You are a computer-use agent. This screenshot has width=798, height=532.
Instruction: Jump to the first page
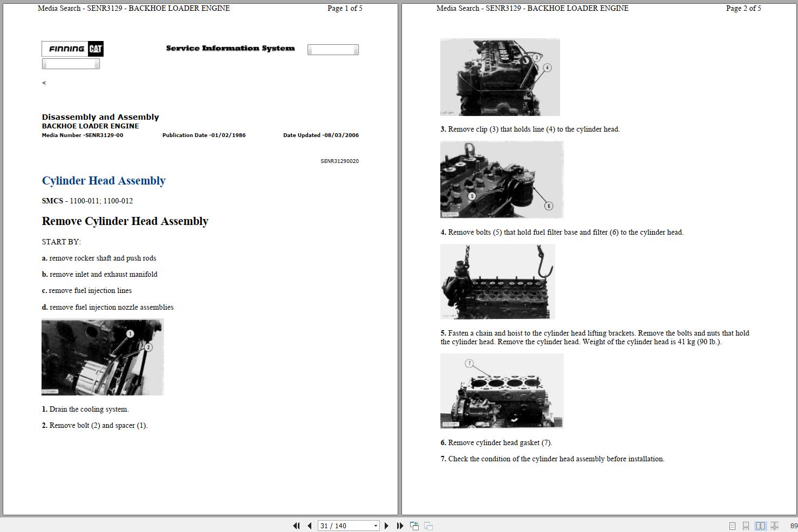pyautogui.click(x=297, y=525)
